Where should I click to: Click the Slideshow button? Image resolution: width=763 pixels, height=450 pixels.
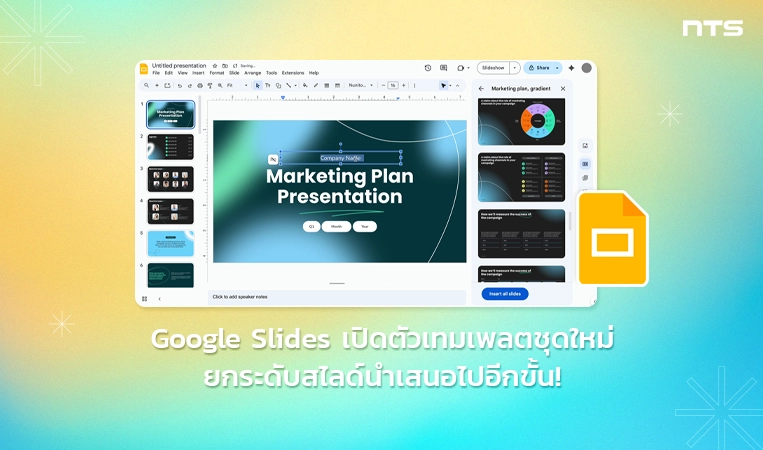[493, 68]
